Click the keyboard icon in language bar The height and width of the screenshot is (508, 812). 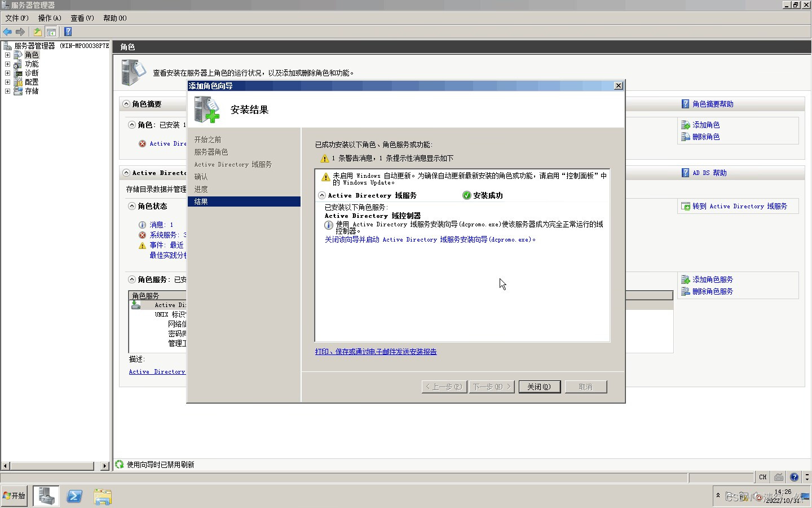779,477
